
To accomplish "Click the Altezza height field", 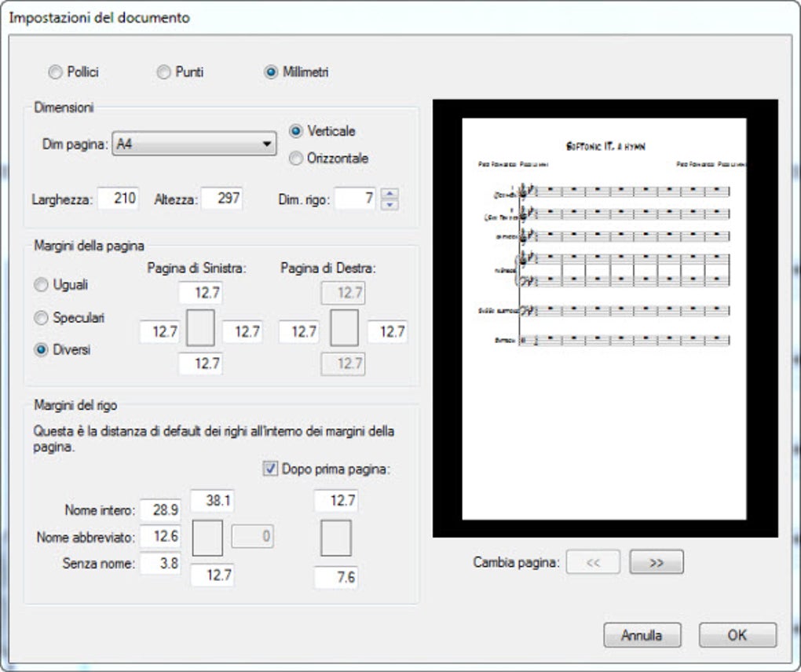I will (x=221, y=198).
